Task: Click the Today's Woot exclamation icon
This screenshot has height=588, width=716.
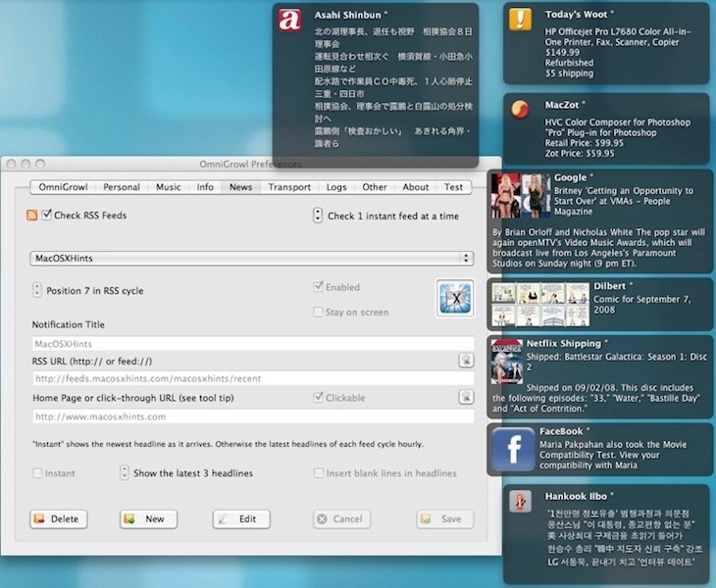Action: coord(522,20)
